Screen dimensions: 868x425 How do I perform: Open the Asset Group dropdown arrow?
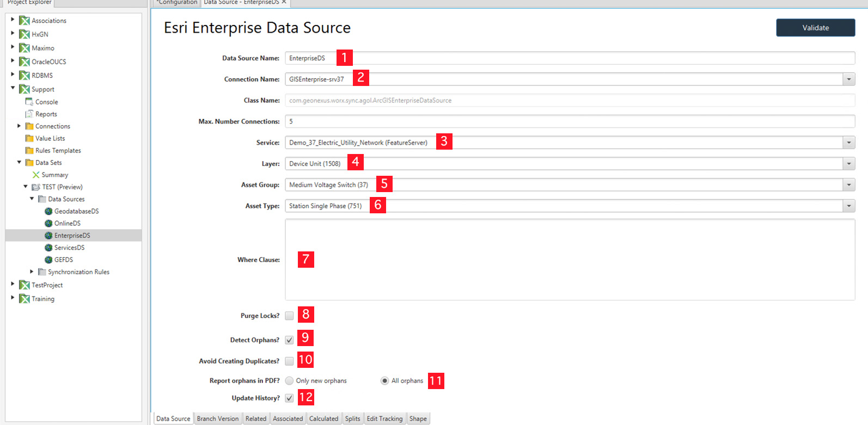849,185
